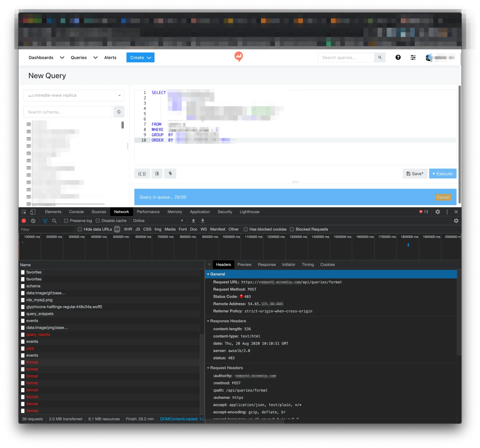Click the add parameter braces icon
480x448 pixels.
click(142, 174)
